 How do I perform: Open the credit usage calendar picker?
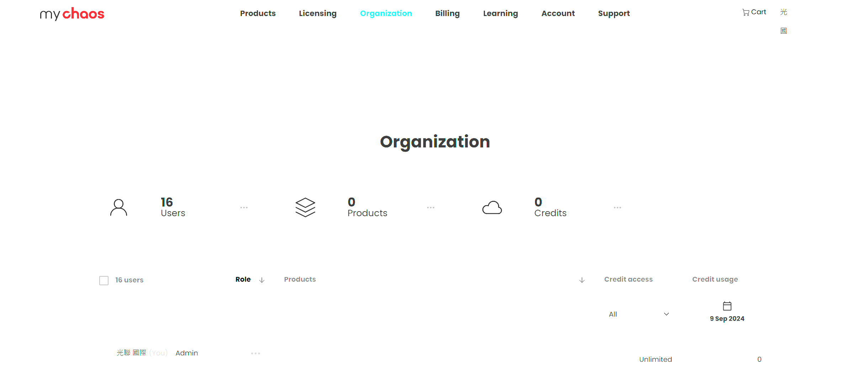tap(727, 306)
